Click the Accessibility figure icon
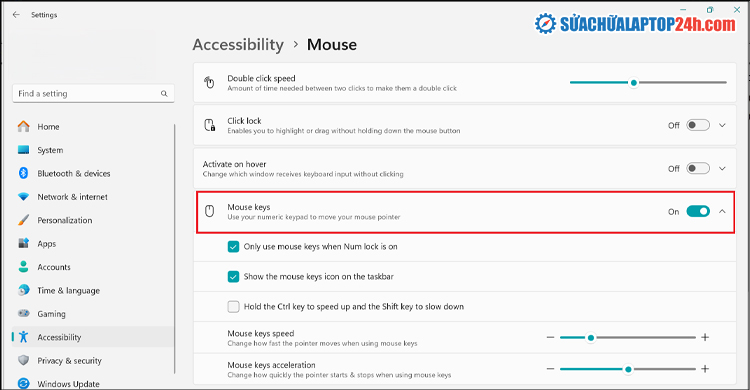 click(23, 337)
